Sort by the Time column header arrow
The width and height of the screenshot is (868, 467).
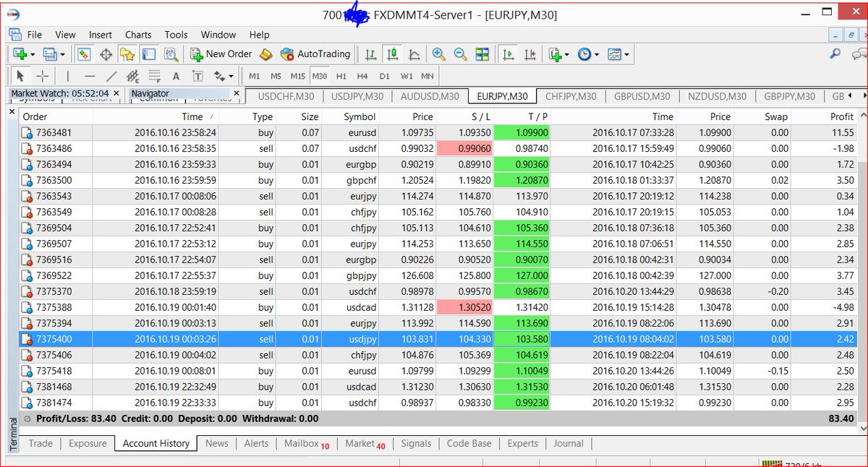click(211, 116)
